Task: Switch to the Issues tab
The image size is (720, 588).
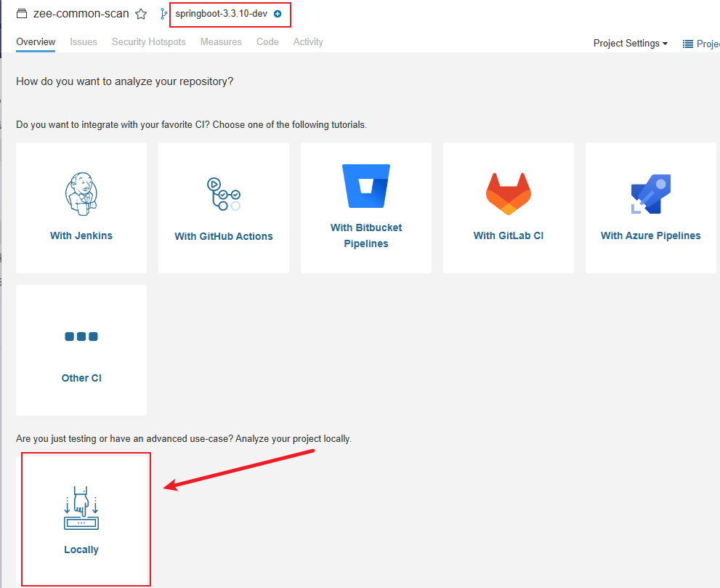Action: [x=84, y=42]
